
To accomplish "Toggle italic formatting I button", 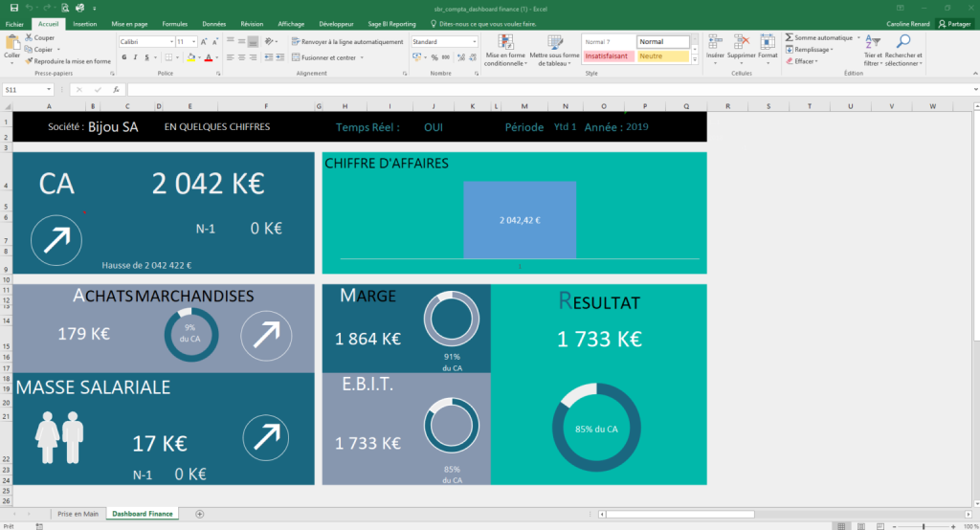I will (x=134, y=57).
